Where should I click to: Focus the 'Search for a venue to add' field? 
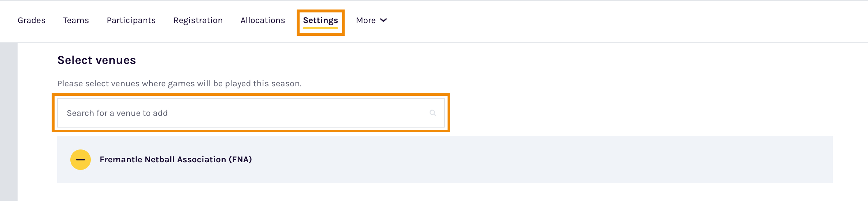click(251, 113)
